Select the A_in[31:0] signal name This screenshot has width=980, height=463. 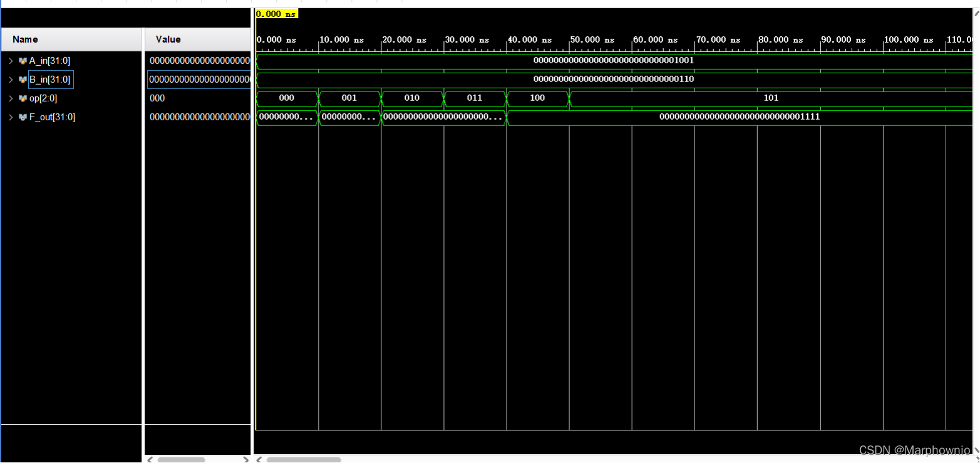(x=49, y=61)
